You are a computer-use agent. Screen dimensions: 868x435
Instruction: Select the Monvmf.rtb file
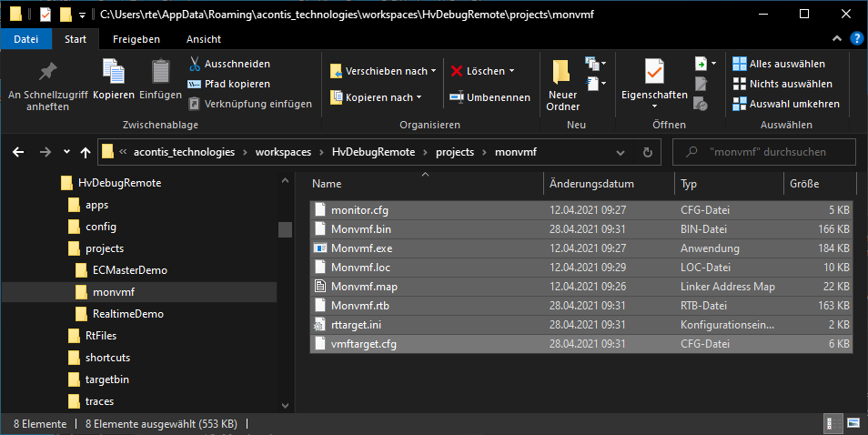tap(580, 306)
